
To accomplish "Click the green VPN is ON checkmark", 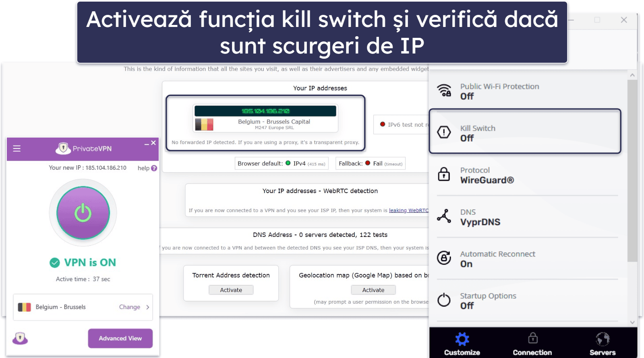I will click(55, 263).
